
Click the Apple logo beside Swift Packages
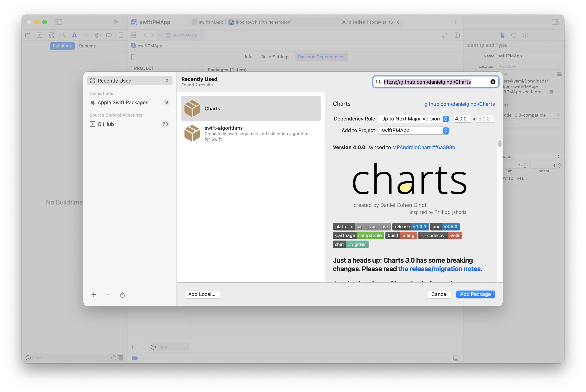point(93,102)
